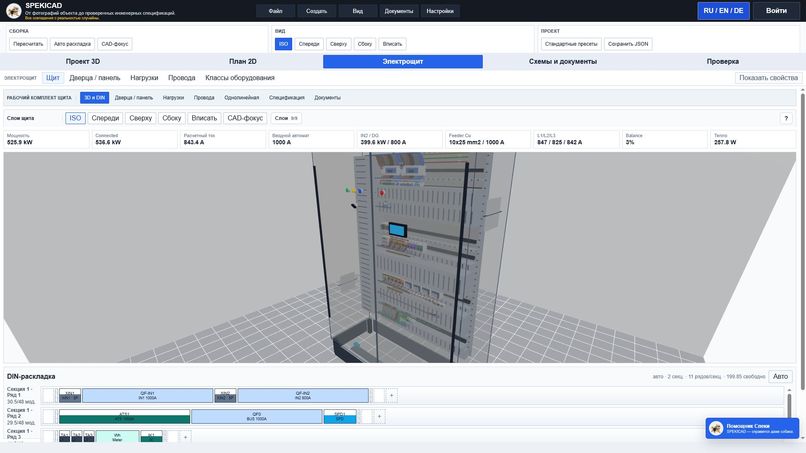The image size is (806, 453).
Task: Switch to the Схемы и документы tab
Action: pos(563,61)
